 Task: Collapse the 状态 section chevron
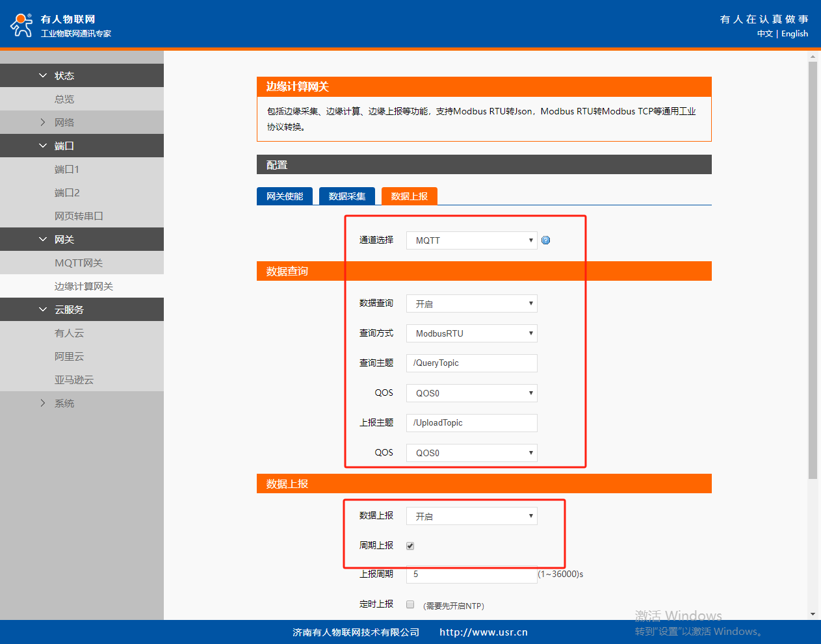43,76
